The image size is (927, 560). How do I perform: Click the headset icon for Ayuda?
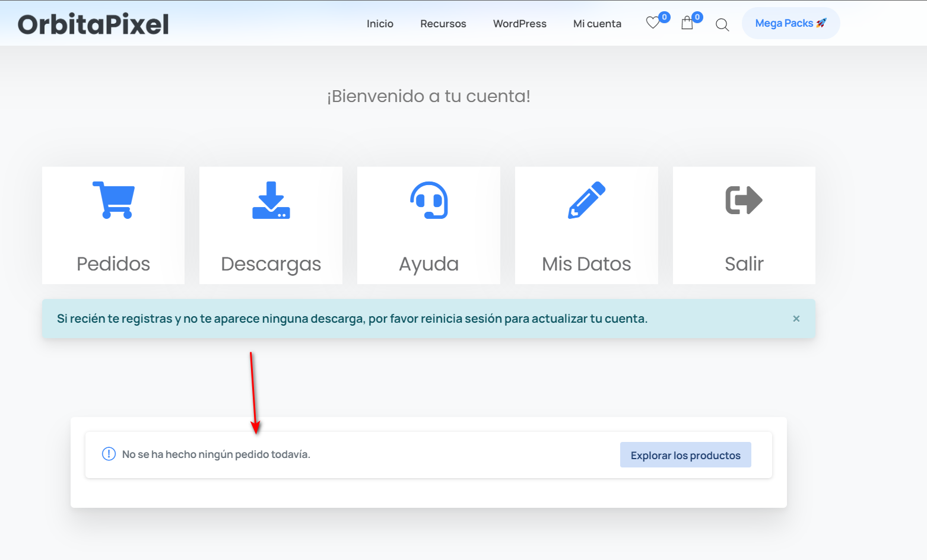[429, 200]
